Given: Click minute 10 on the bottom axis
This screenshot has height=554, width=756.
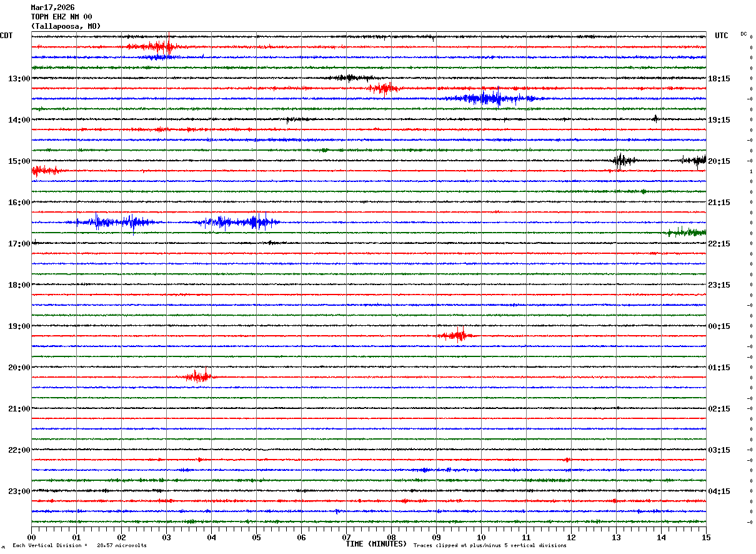Looking at the screenshot, I should coord(482,537).
